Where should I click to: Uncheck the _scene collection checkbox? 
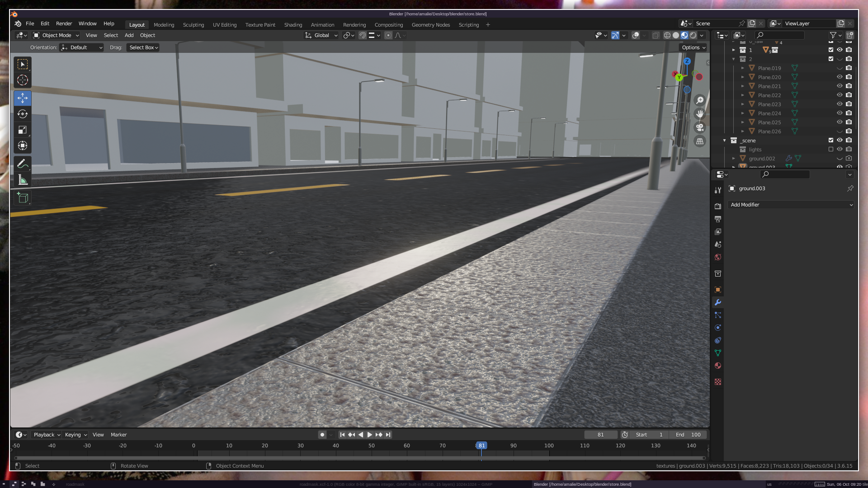coord(831,141)
